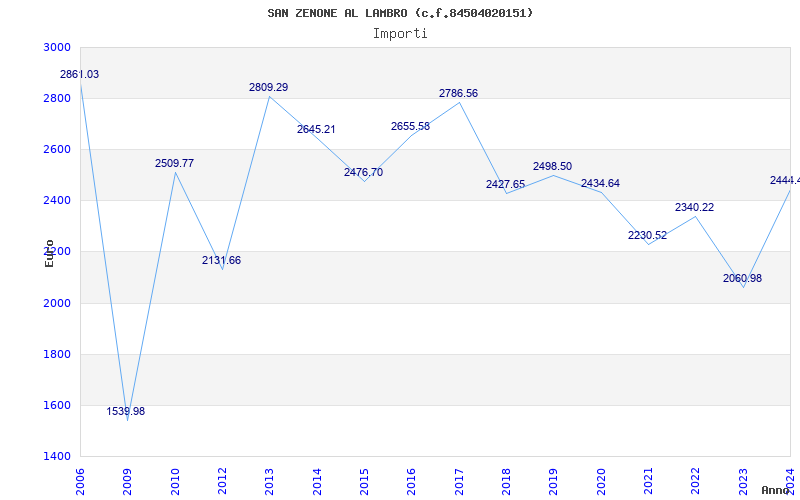Click the 2400 y-axis tick label
The image size is (800, 500).
coord(58,200)
